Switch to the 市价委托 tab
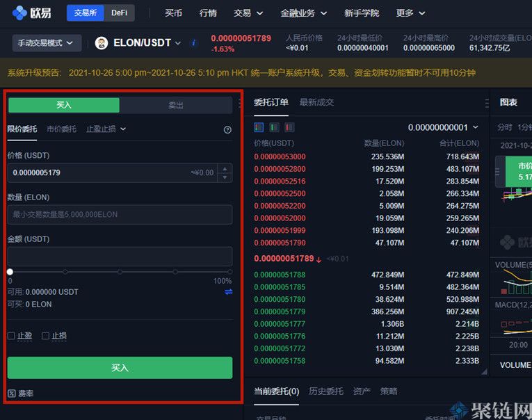The image size is (532, 420). coord(61,129)
